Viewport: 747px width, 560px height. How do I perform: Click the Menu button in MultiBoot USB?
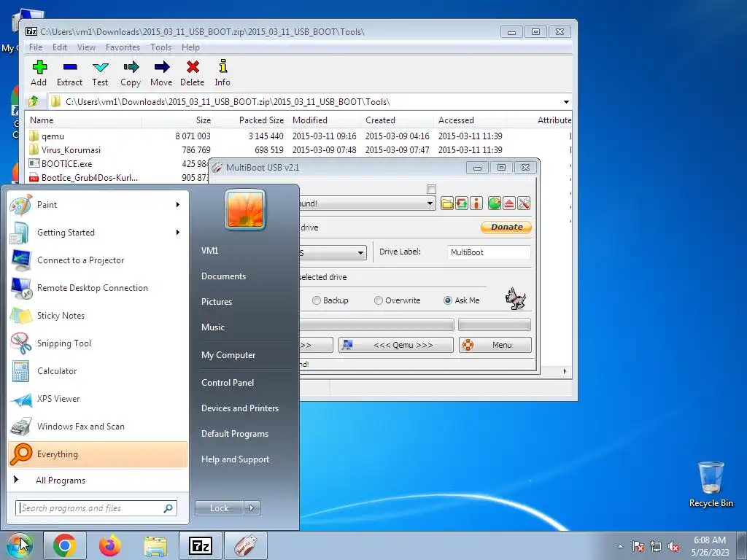[495, 345]
